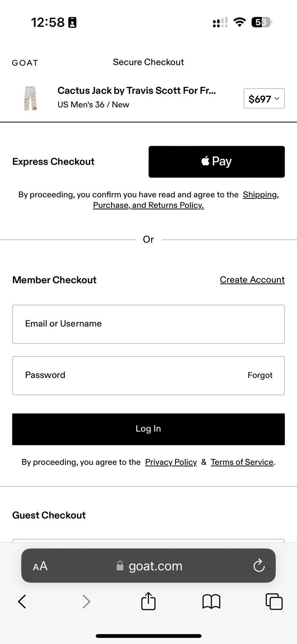Click Forgot in the password field
The width and height of the screenshot is (297, 644).
click(260, 375)
